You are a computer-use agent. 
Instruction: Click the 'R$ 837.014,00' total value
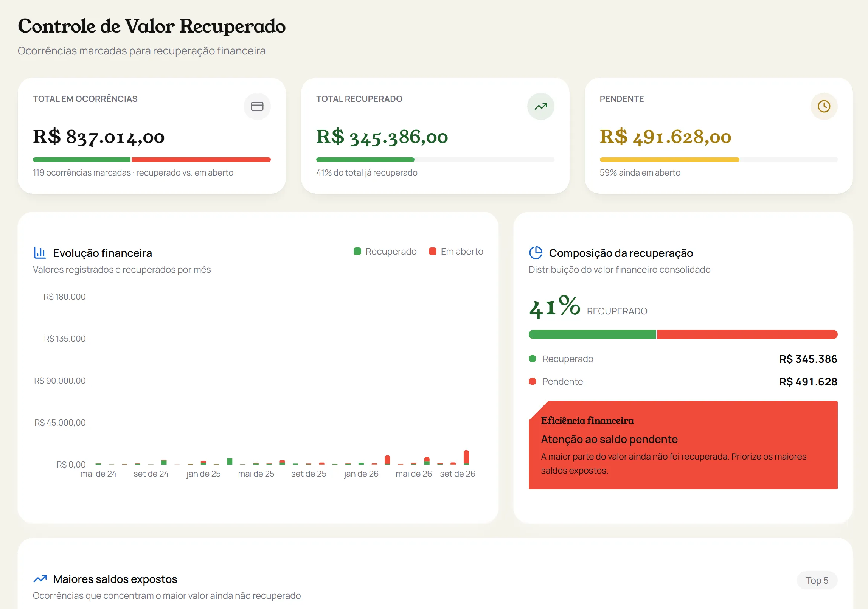[99, 137]
